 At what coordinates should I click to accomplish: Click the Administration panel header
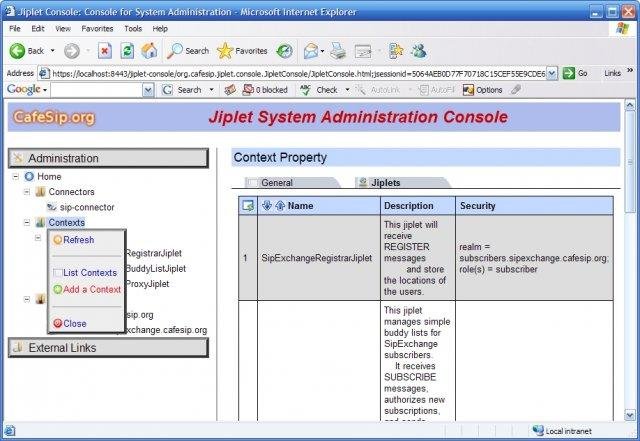click(108, 158)
